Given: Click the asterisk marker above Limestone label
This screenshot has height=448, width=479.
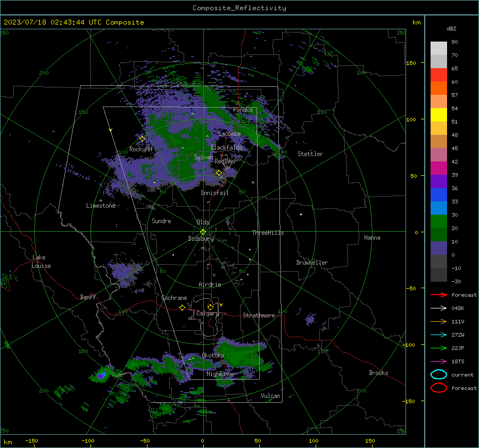Looking at the screenshot, I should 101,201.
